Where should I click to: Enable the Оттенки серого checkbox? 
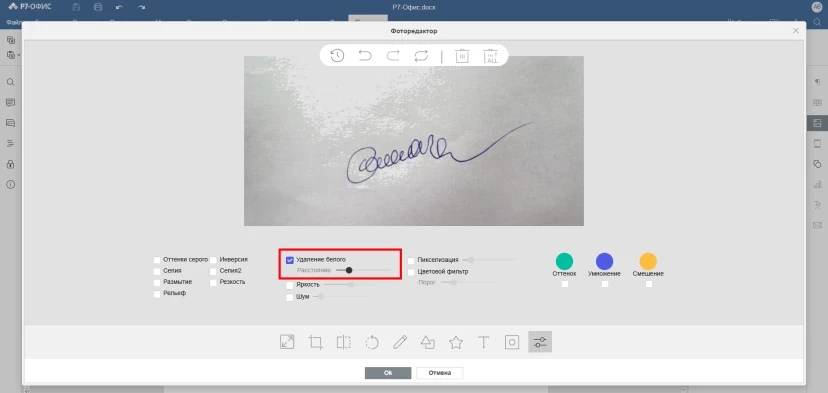(157, 260)
